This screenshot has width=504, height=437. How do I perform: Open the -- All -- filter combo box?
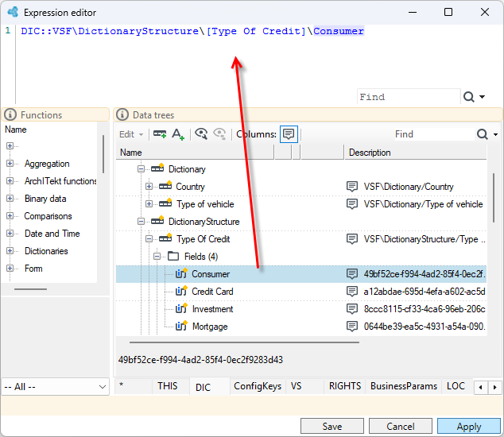click(56, 387)
